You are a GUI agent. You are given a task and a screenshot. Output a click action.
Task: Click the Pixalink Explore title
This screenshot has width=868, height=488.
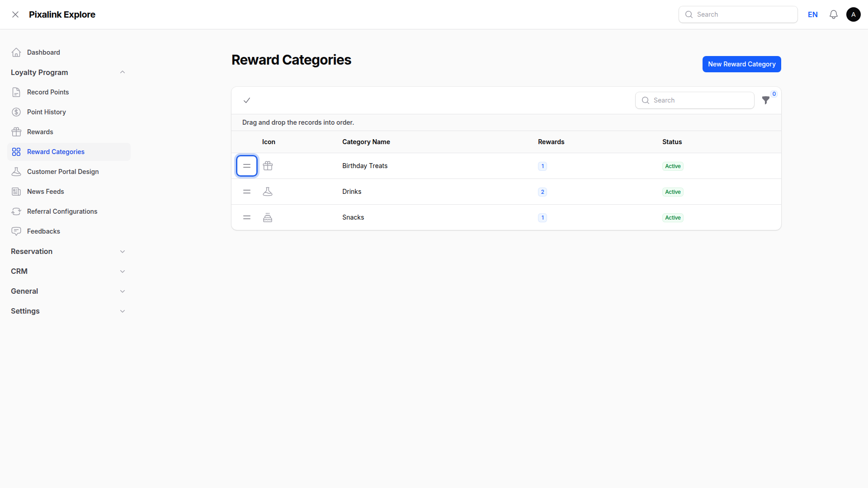click(62, 14)
